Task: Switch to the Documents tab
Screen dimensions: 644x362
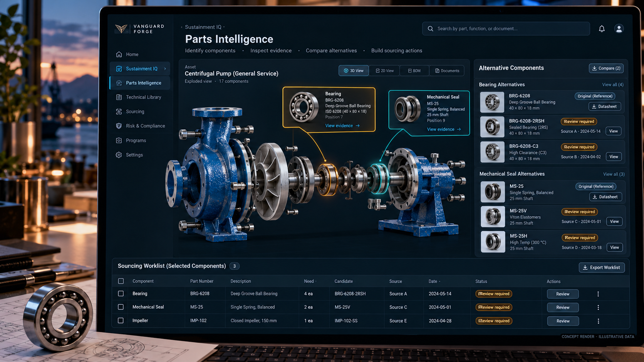Action: coord(447,71)
